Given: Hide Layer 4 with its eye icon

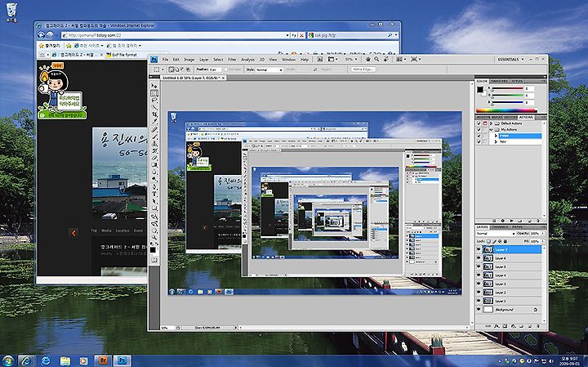Looking at the screenshot, I should (479, 275).
